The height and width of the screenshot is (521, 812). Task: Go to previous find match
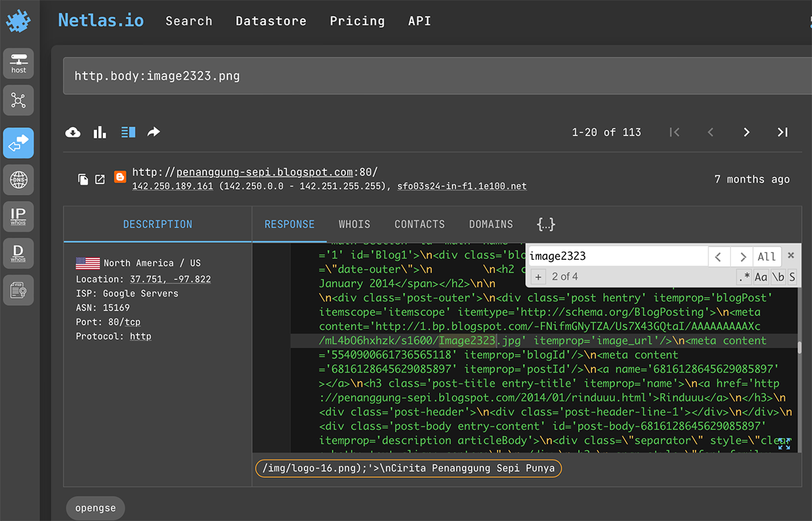pos(719,256)
